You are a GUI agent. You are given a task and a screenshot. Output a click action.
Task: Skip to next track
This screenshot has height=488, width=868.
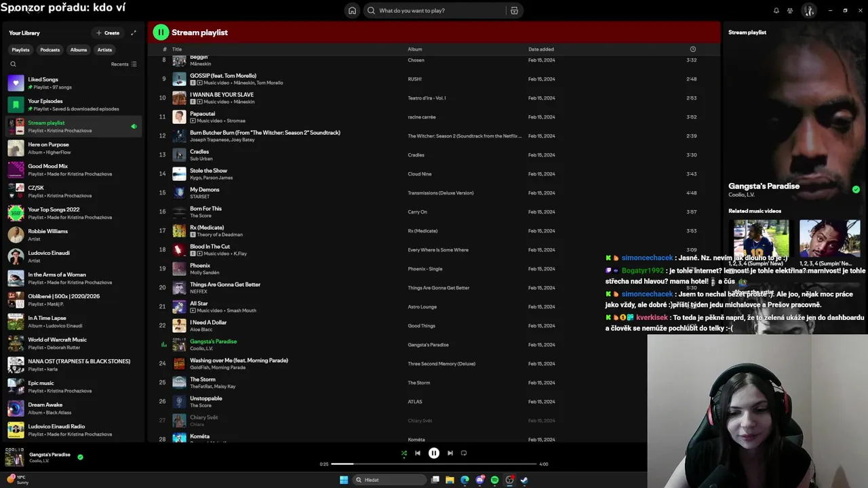coord(450,453)
